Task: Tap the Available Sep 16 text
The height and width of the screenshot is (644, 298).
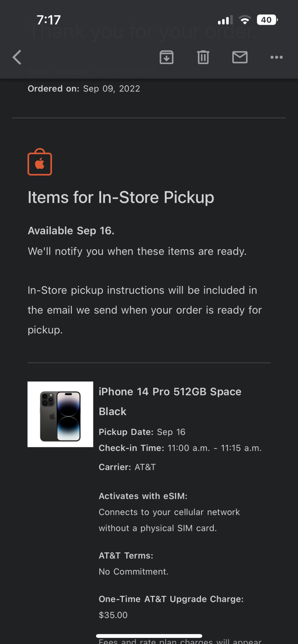Action: 71,231
